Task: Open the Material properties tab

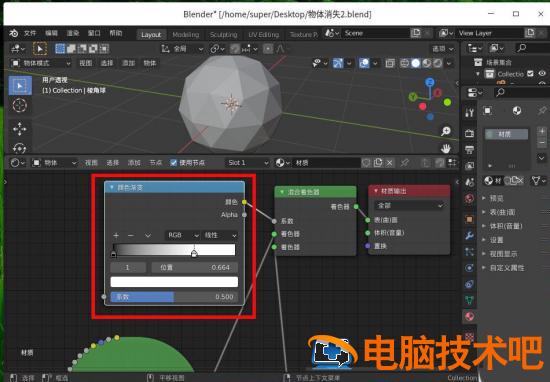Action: click(469, 316)
